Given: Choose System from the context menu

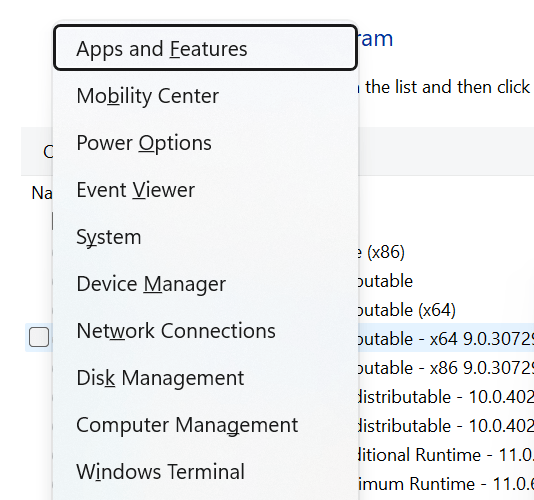Looking at the screenshot, I should (205, 237).
